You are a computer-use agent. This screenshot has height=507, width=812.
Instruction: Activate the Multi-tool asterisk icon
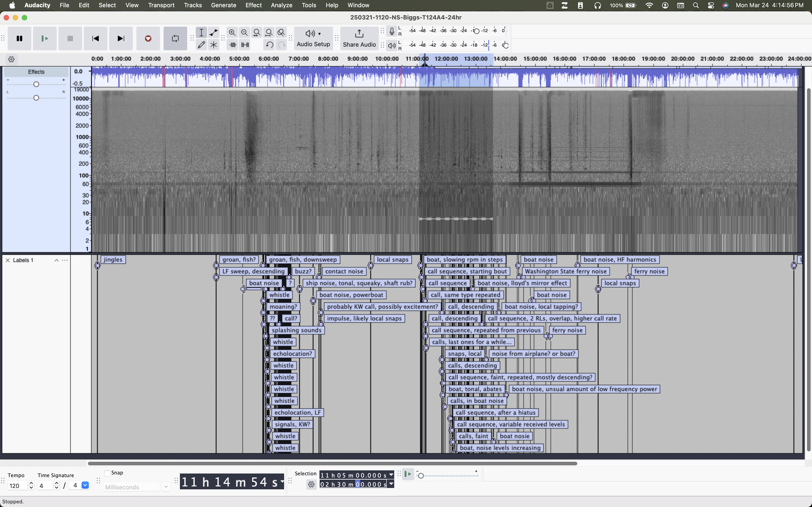(213, 45)
